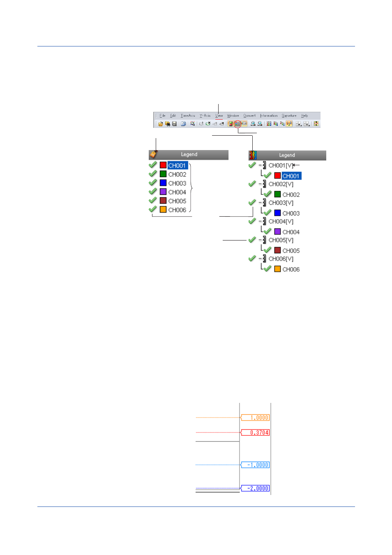Select CH005 child item in grouped legend
Viewport: 392px width, 555px height.
[291, 251]
